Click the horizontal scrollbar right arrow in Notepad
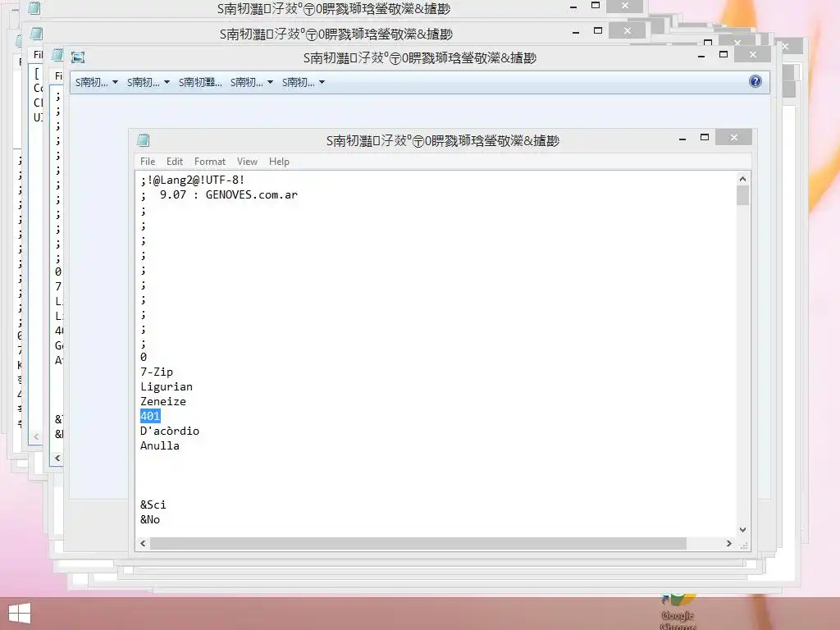Image resolution: width=840 pixels, height=630 pixels. point(728,543)
